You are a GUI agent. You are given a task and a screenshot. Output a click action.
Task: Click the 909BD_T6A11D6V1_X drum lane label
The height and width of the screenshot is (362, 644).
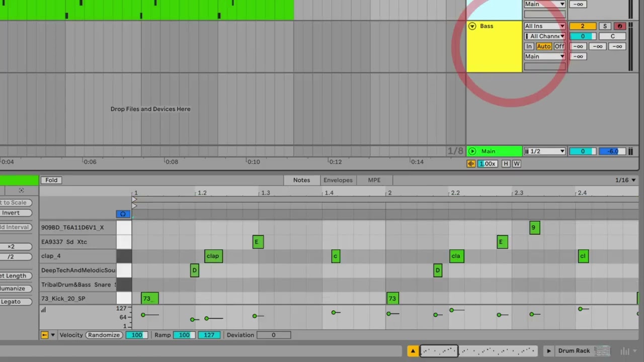click(72, 227)
